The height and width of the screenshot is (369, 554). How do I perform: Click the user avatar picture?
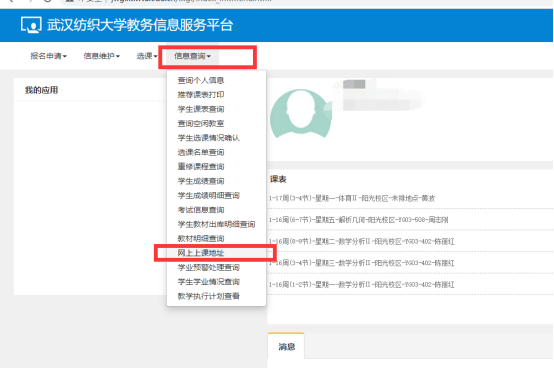[x=301, y=113]
